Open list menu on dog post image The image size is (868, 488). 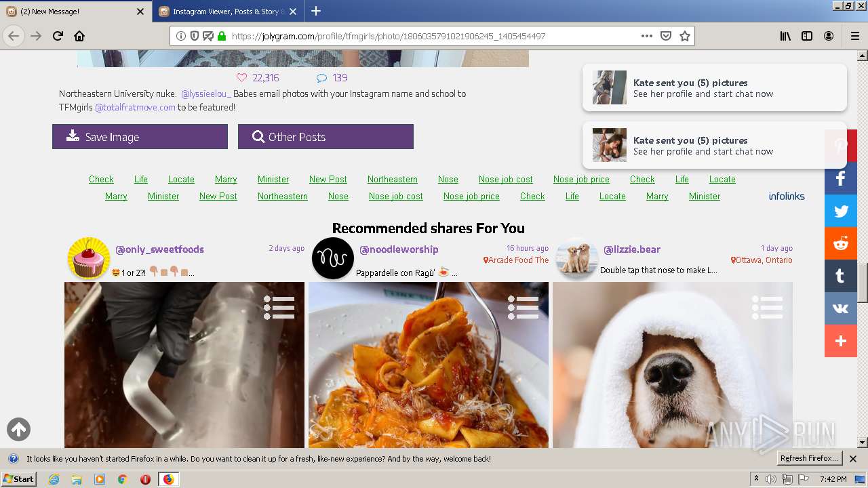coord(767,308)
